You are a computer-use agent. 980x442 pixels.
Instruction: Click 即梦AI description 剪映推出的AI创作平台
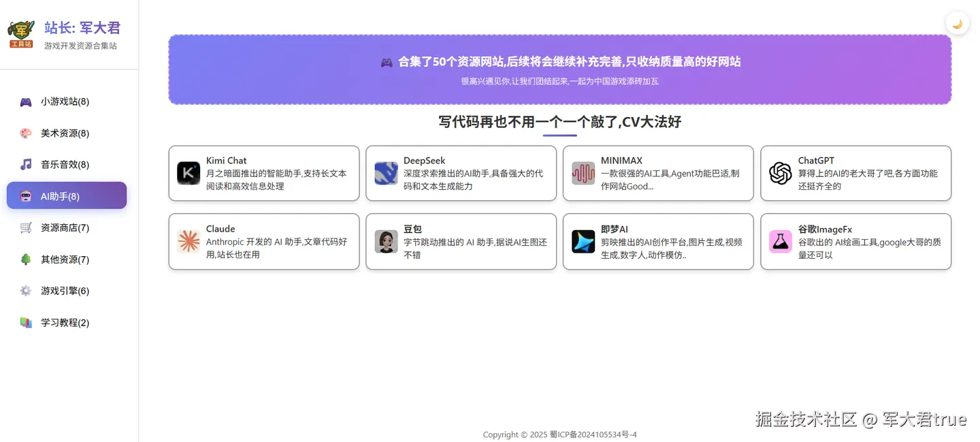coord(672,248)
